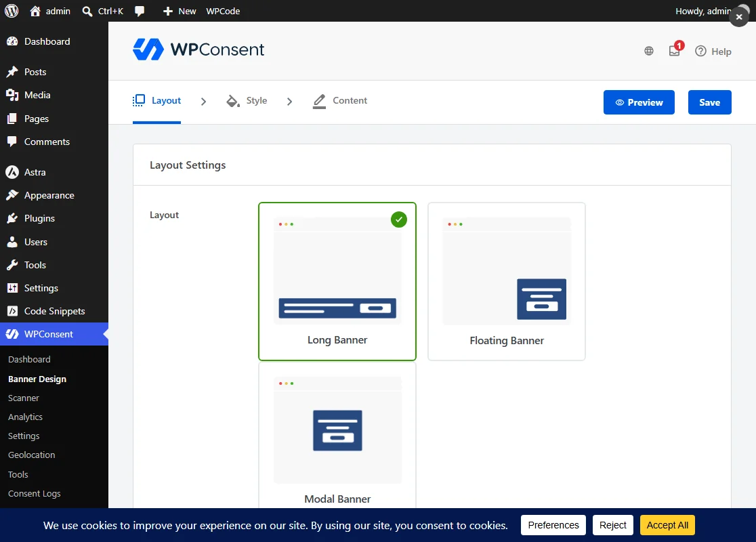Image resolution: width=756 pixels, height=542 pixels.
Task: Switch to the Style tab
Action: pos(247,101)
